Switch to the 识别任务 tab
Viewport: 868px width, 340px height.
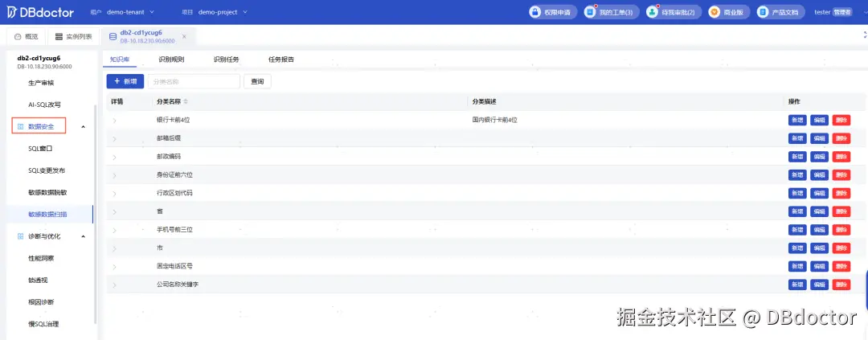pos(226,59)
